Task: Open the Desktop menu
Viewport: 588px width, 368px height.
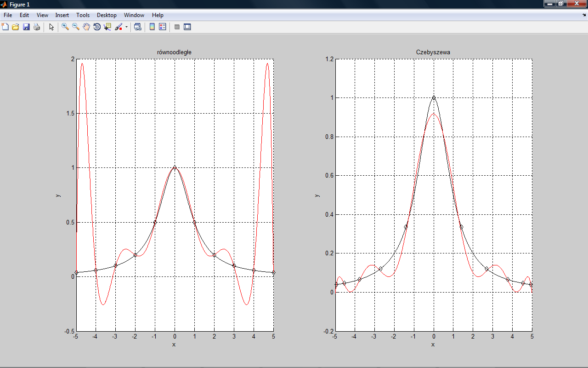Action: [107, 15]
